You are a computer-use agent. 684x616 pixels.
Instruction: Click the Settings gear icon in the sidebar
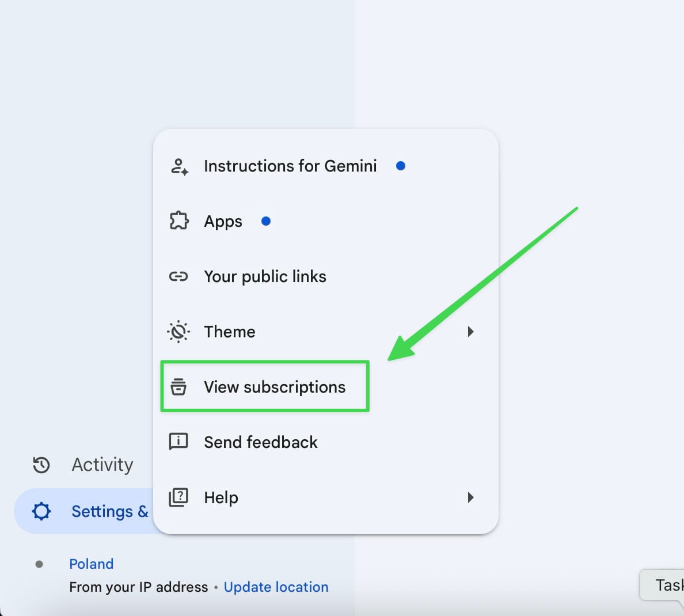point(41,511)
